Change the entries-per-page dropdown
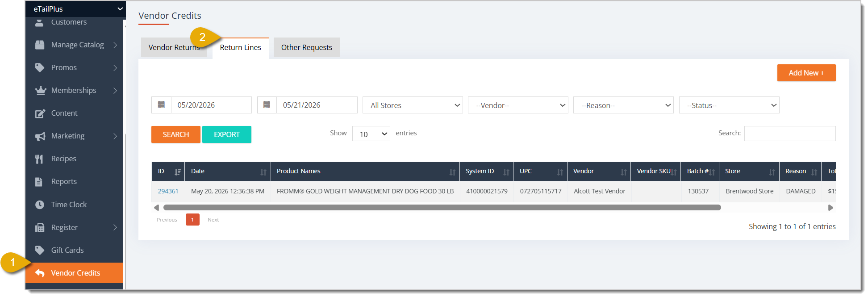 [x=371, y=134]
